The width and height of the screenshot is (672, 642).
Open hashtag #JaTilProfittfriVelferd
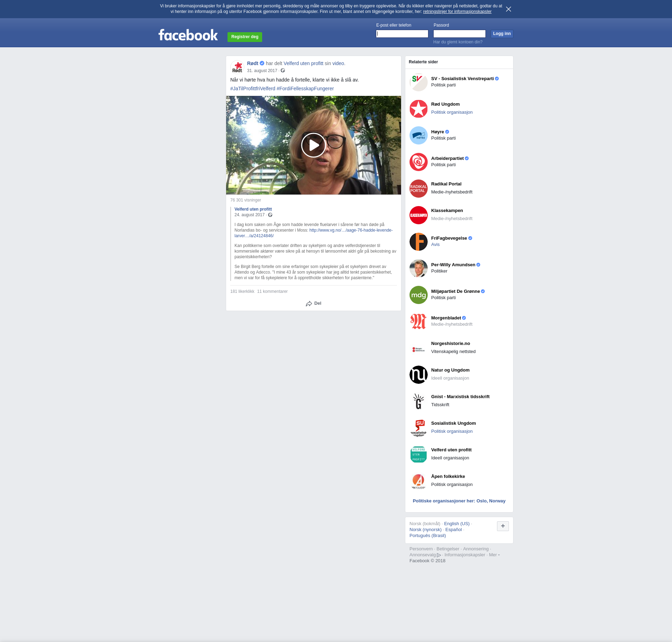pos(253,89)
